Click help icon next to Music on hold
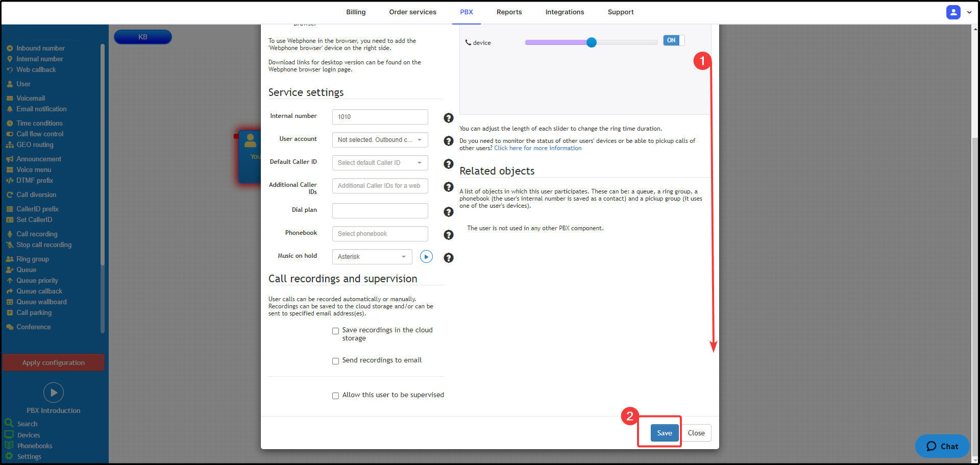The width and height of the screenshot is (980, 465). [448, 258]
